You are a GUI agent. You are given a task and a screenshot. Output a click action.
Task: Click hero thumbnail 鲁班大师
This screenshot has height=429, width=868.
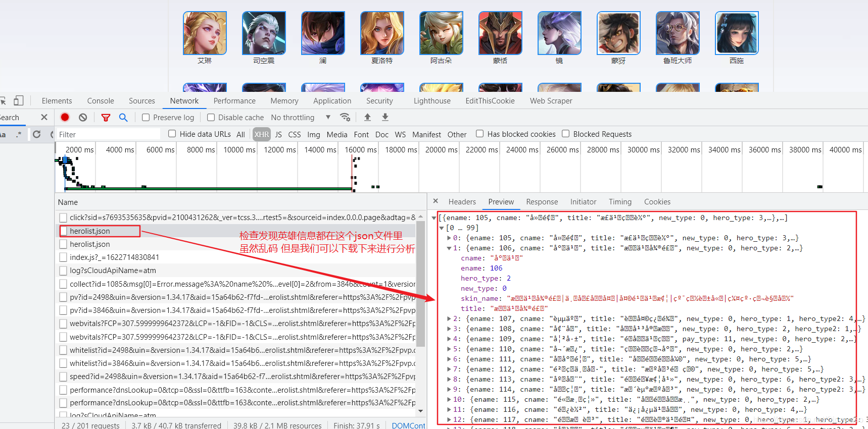click(678, 33)
